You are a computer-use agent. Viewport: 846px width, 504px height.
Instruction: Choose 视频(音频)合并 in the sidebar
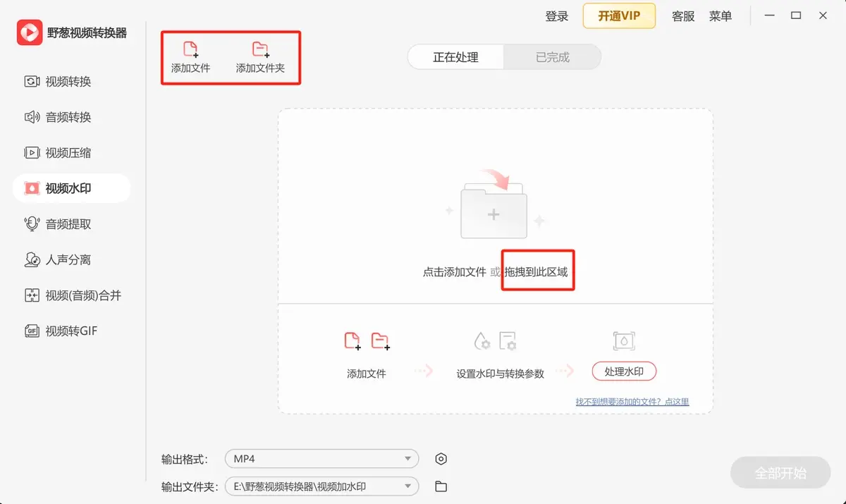tap(71, 295)
